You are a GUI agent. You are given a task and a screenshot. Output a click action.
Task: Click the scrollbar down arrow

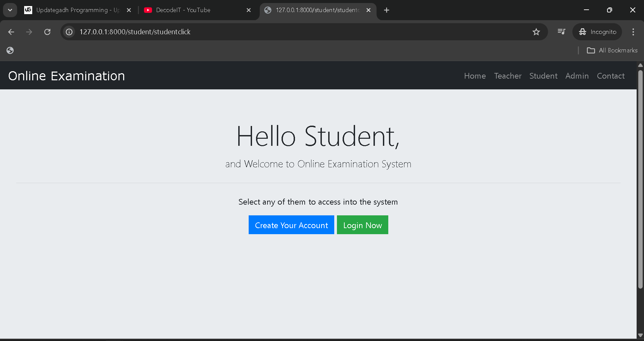640,335
